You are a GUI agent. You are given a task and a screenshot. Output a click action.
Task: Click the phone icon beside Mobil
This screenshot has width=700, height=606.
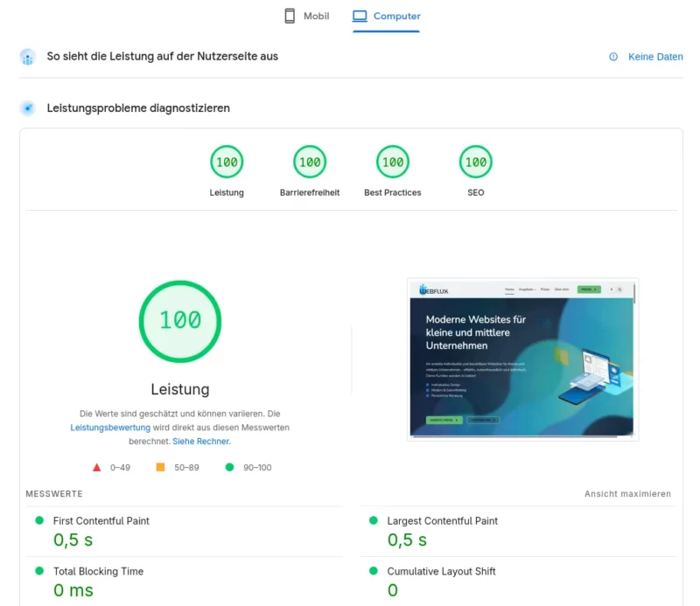pyautogui.click(x=290, y=16)
